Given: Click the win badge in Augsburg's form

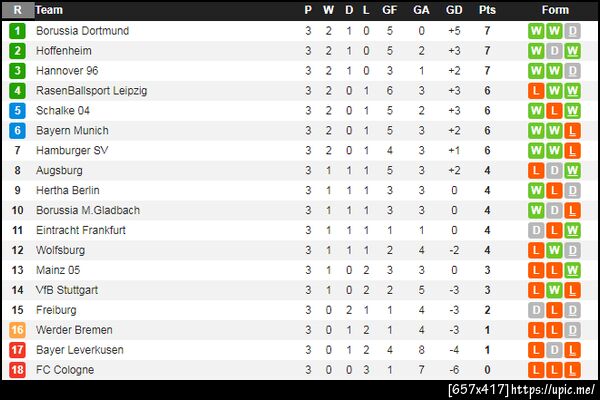Looking at the screenshot, I should click(x=572, y=171).
